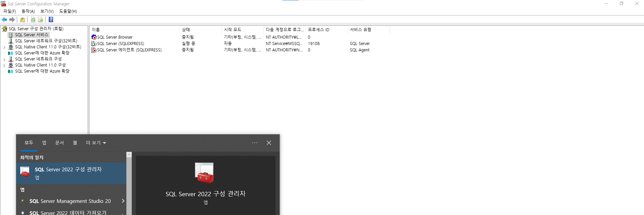The width and height of the screenshot is (644, 215).
Task: Open the 파일(F) menu
Action: [x=10, y=11]
